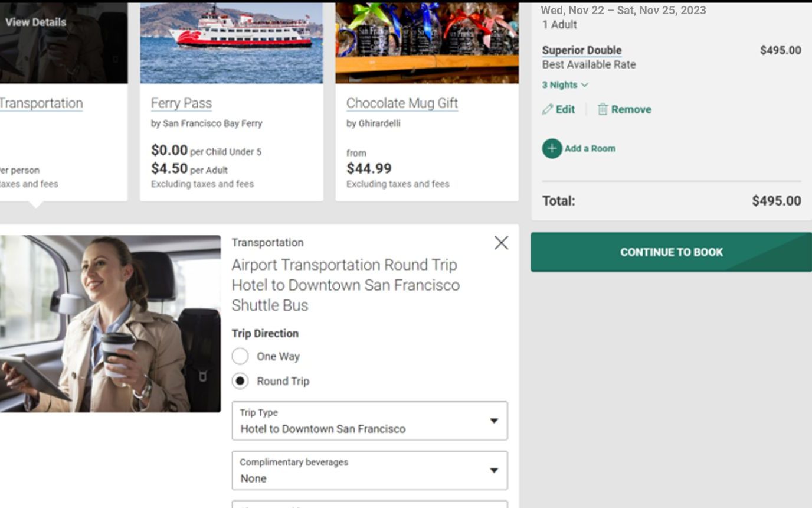Image resolution: width=812 pixels, height=508 pixels.
Task: Click the Add a Room text
Action: point(590,148)
